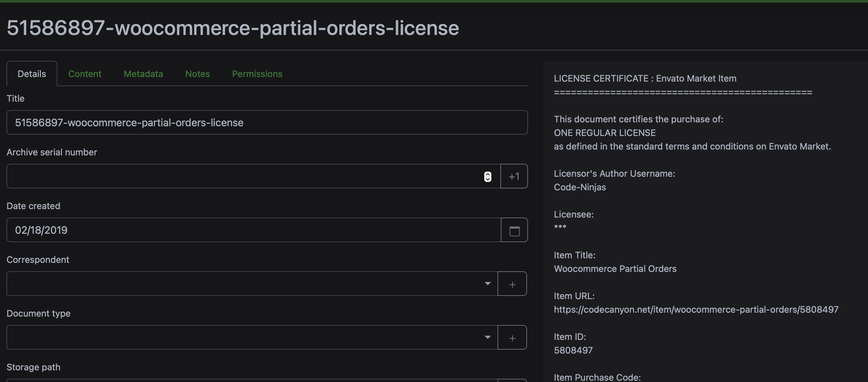
Task: Click the Archive serial number stepper arrows
Action: coord(487,176)
